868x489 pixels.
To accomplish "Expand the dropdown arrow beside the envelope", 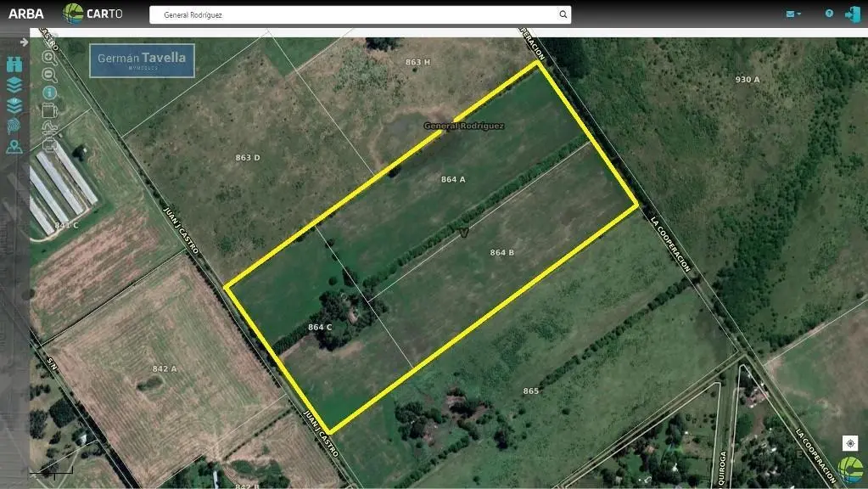I will 799,14.
